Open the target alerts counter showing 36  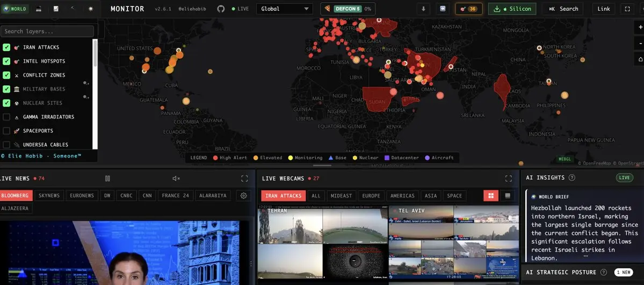[x=468, y=9]
